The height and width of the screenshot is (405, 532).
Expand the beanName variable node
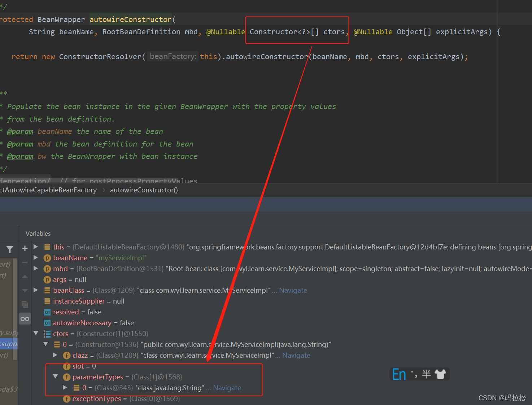click(x=36, y=258)
